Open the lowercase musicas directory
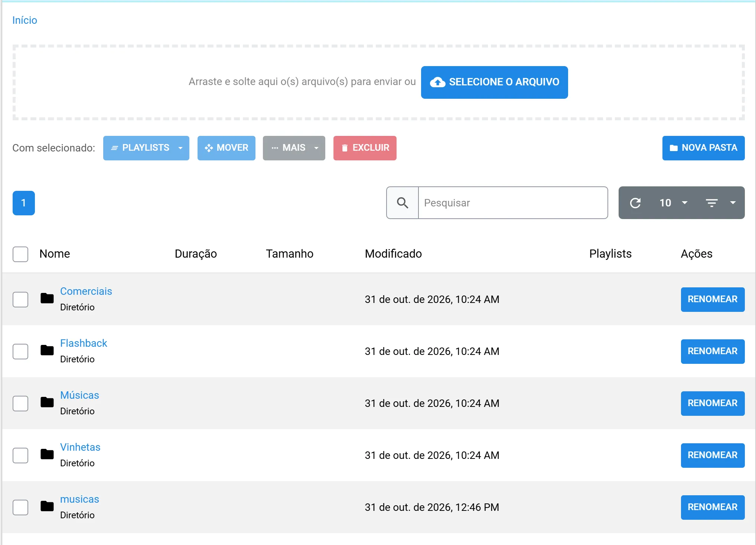This screenshot has width=756, height=545. (79, 499)
